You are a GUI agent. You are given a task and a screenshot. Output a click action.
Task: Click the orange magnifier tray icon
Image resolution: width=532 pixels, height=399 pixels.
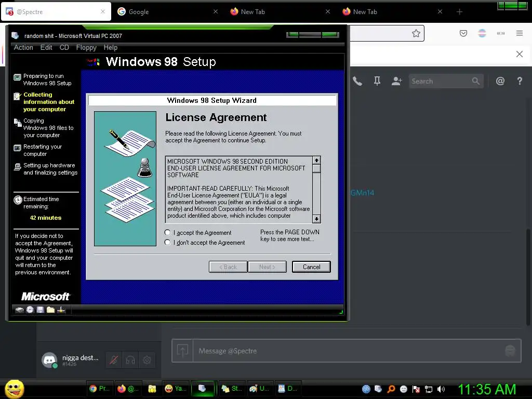point(391,389)
